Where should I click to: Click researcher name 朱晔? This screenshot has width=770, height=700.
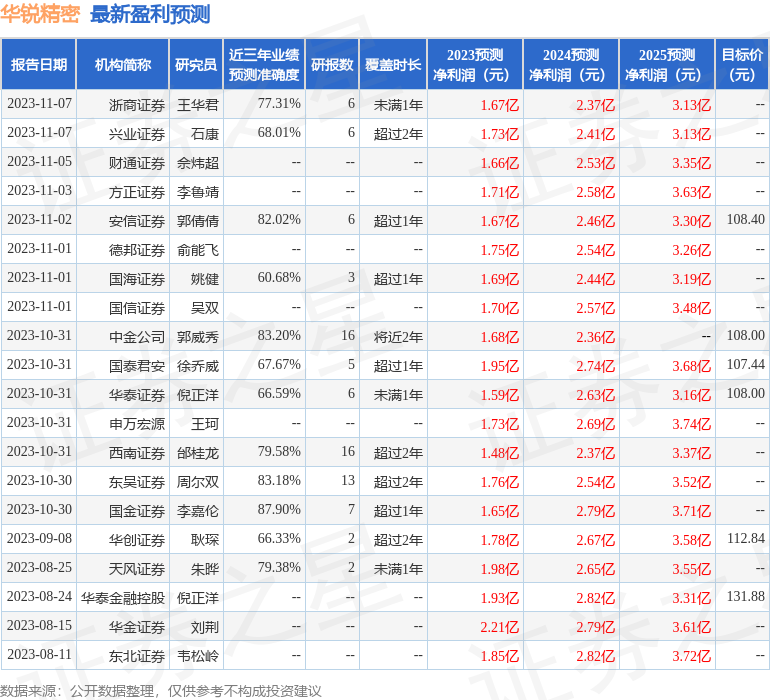point(205,568)
